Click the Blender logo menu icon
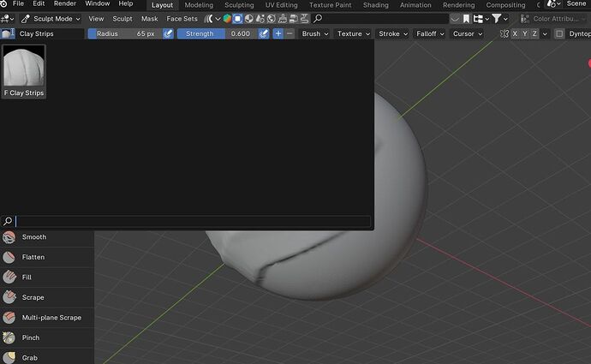591x364 pixels. 3,3
